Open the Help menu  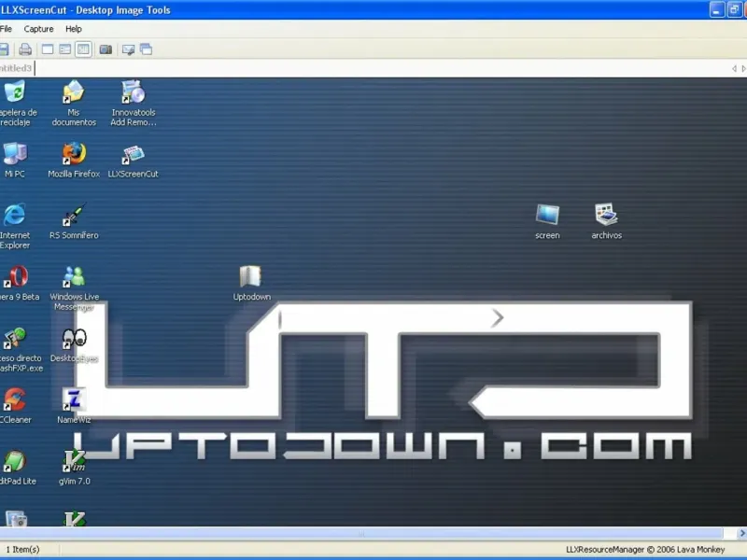(x=74, y=29)
